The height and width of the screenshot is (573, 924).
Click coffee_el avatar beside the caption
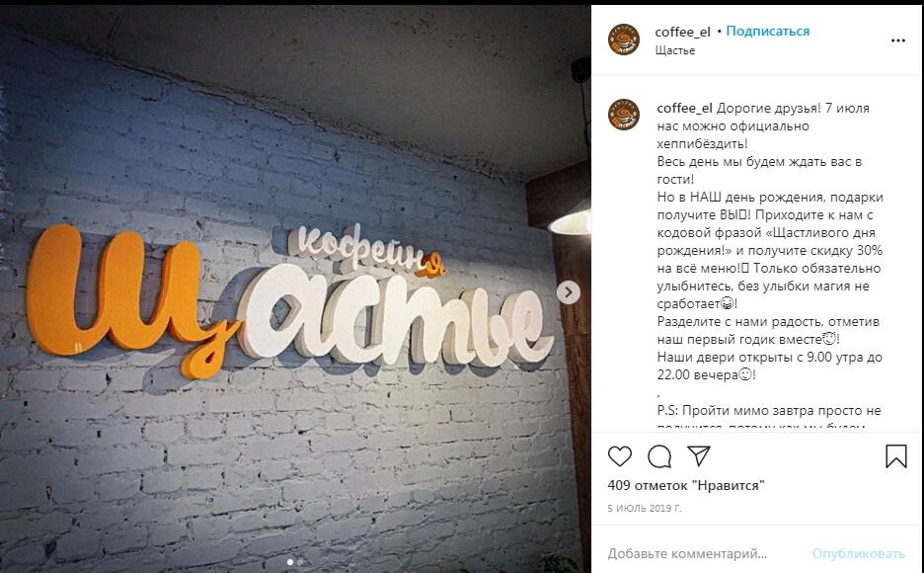[x=624, y=115]
